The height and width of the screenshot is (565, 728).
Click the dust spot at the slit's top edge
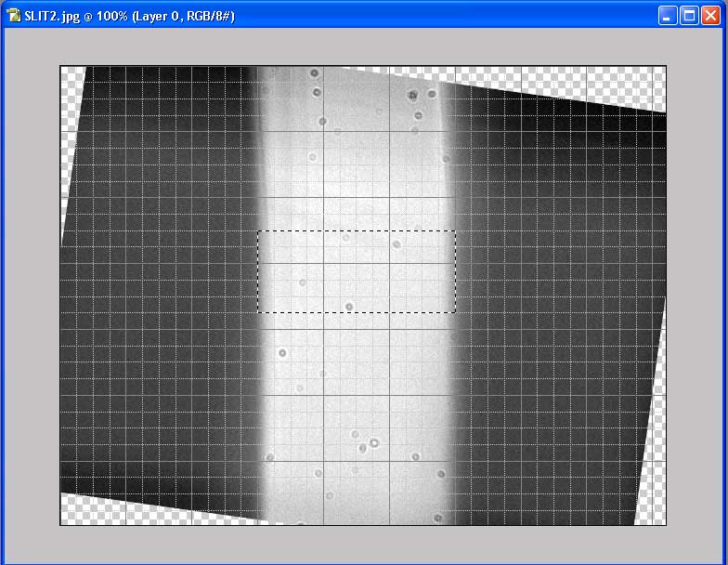314,72
